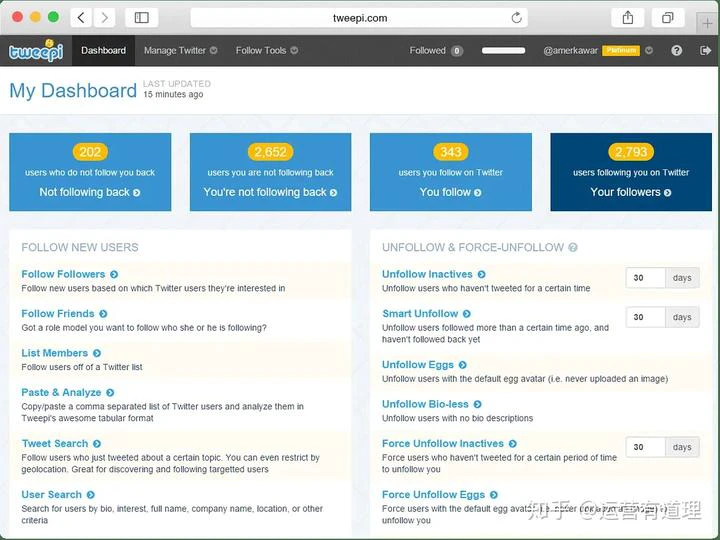Viewport: 720px width, 540px height.
Task: Click arrow icon next to Paste & Analyze
Action: pos(110,393)
